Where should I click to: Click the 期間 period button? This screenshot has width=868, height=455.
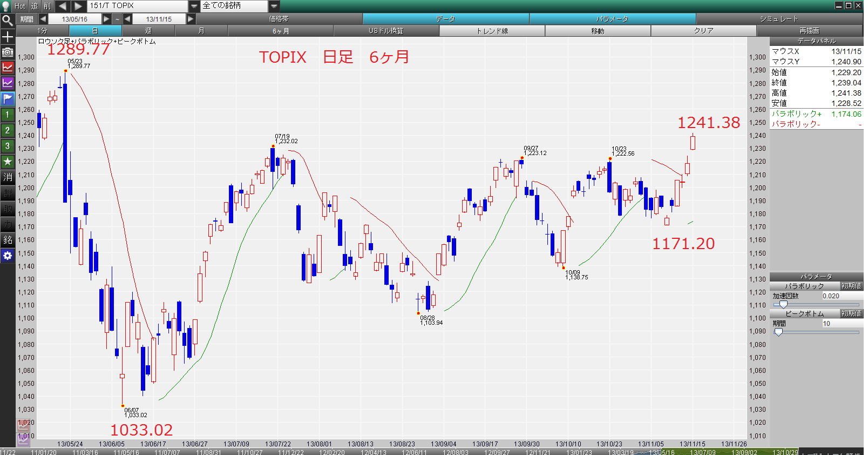[x=26, y=19]
